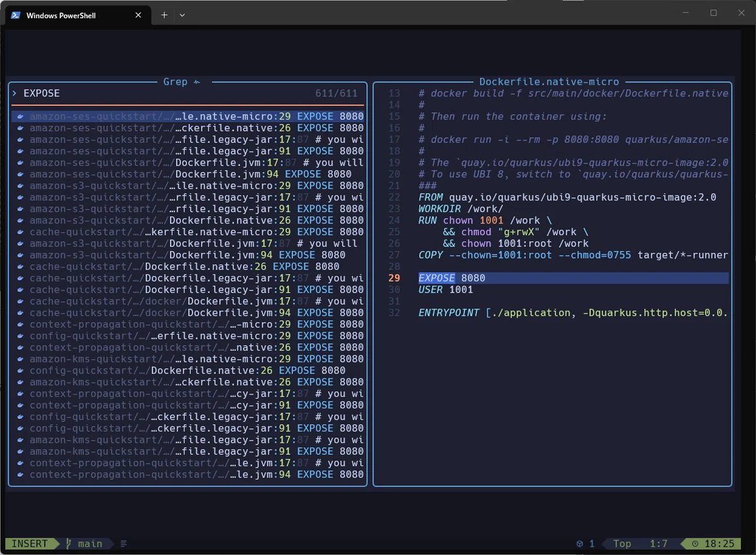Click the package icon with count 1
The image size is (756, 555).
point(585,544)
